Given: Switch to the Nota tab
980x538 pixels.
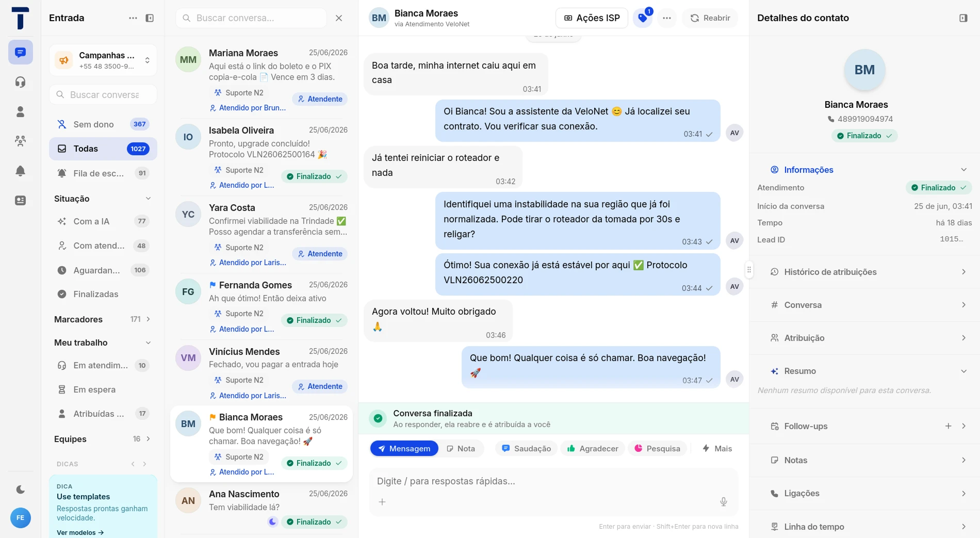Looking at the screenshot, I should pyautogui.click(x=461, y=448).
